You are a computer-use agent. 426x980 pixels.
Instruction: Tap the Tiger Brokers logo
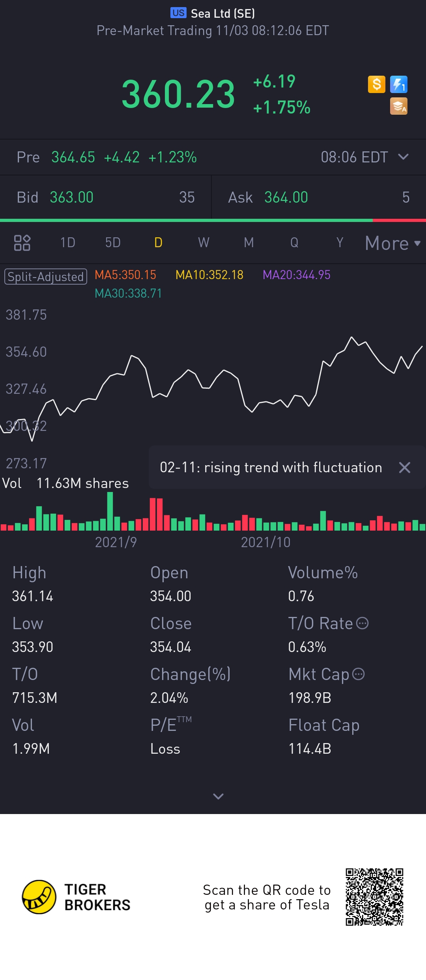pyautogui.click(x=76, y=897)
